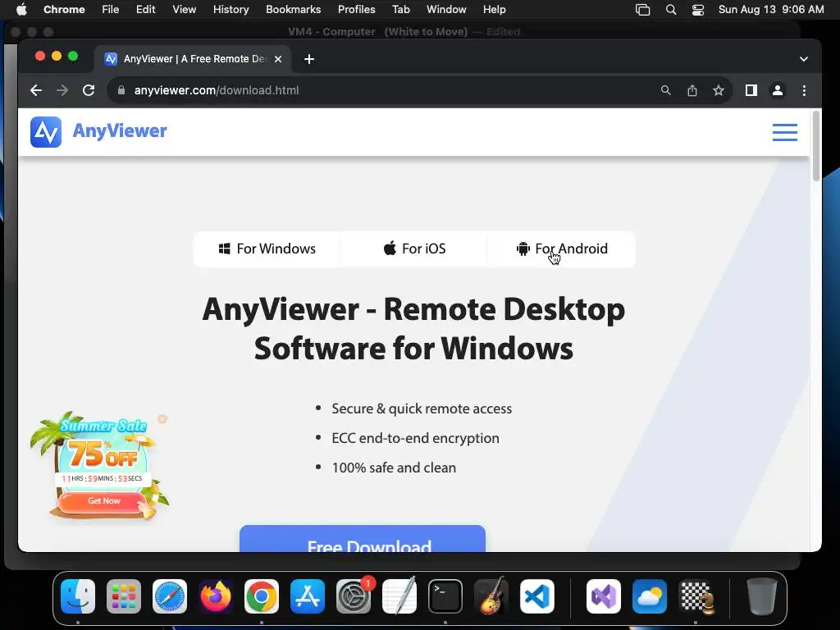This screenshot has height=630, width=840.
Task: Open the Chrome side panel
Action: pos(751,90)
